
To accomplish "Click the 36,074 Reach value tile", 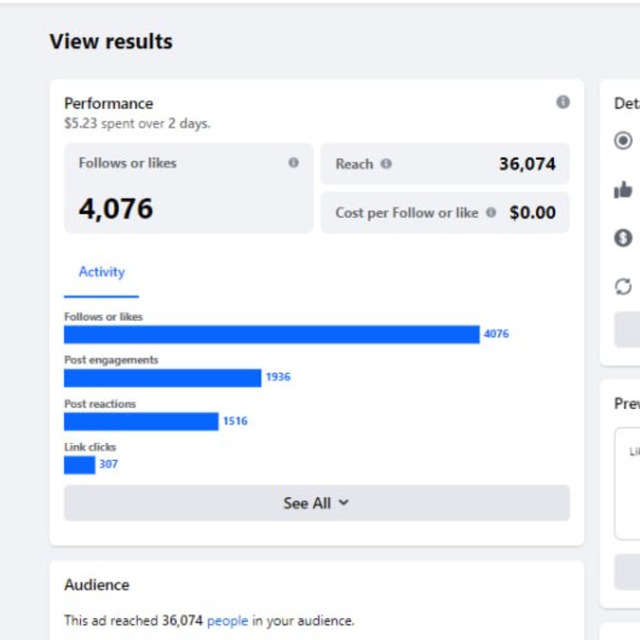I will [x=445, y=164].
